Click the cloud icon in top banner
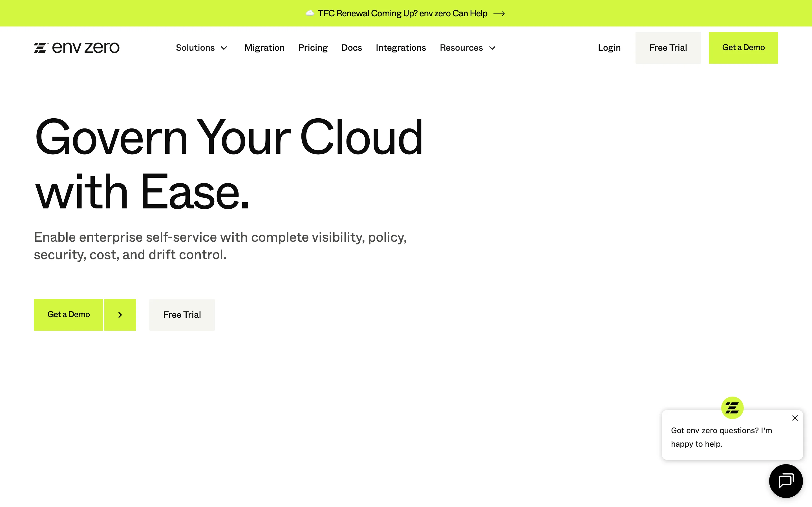 pos(310,14)
